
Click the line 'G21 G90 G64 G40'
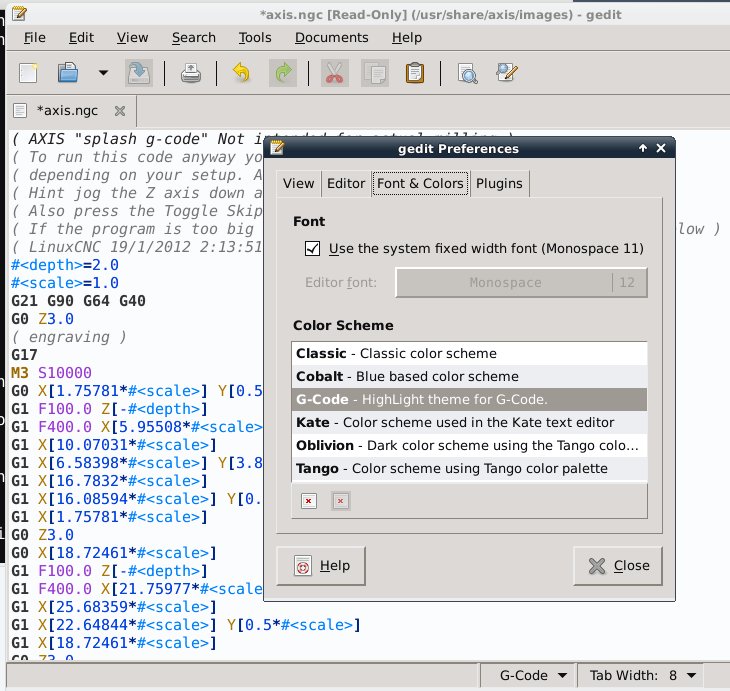coord(78,301)
